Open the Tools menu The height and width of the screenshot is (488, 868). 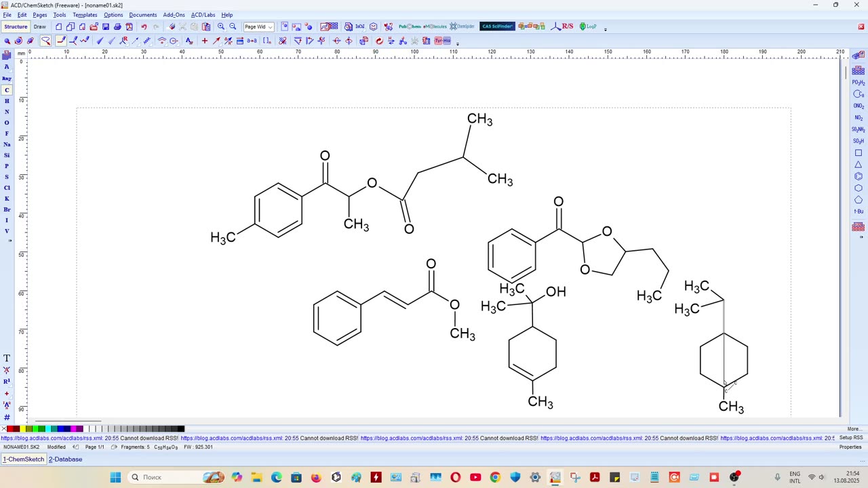(x=60, y=15)
